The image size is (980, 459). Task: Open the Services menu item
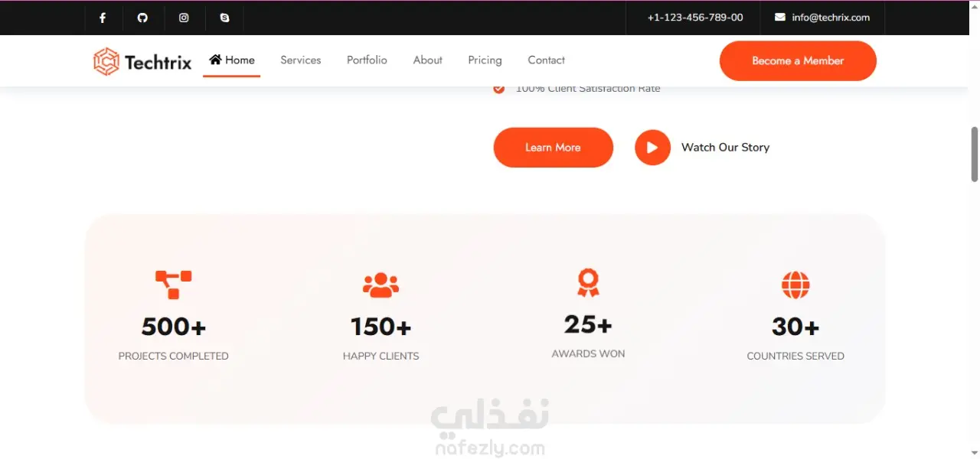(x=301, y=60)
